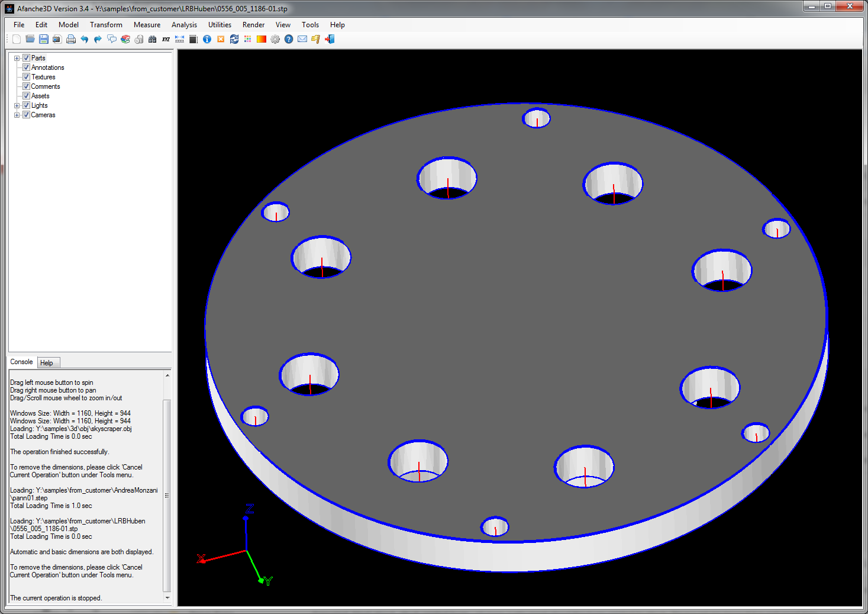Disable the Assets checkbox
The width and height of the screenshot is (868, 614).
point(26,96)
